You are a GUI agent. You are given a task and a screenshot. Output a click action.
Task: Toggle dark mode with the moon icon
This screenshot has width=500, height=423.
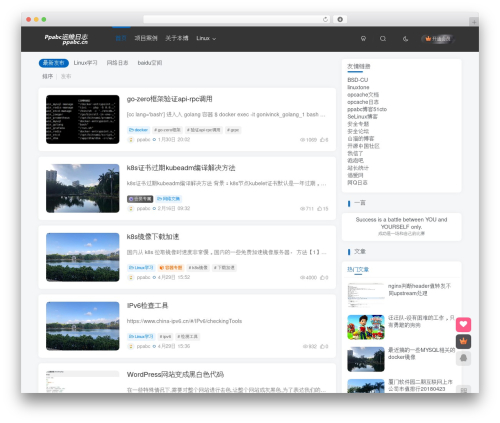tap(405, 39)
